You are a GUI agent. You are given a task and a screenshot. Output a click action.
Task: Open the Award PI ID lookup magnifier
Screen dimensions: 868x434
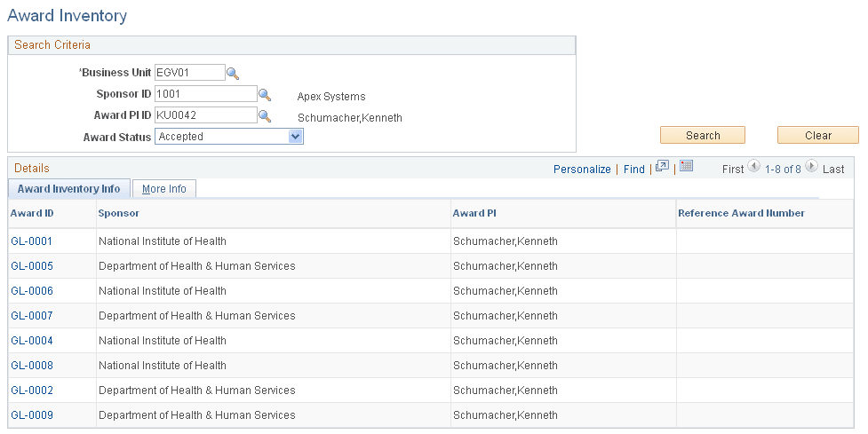(264, 115)
